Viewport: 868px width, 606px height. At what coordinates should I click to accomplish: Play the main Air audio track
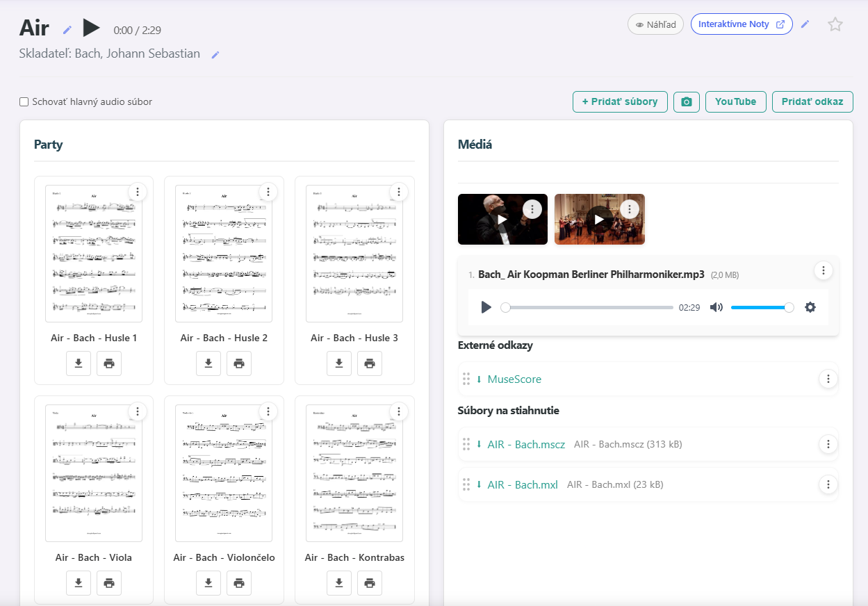[91, 28]
